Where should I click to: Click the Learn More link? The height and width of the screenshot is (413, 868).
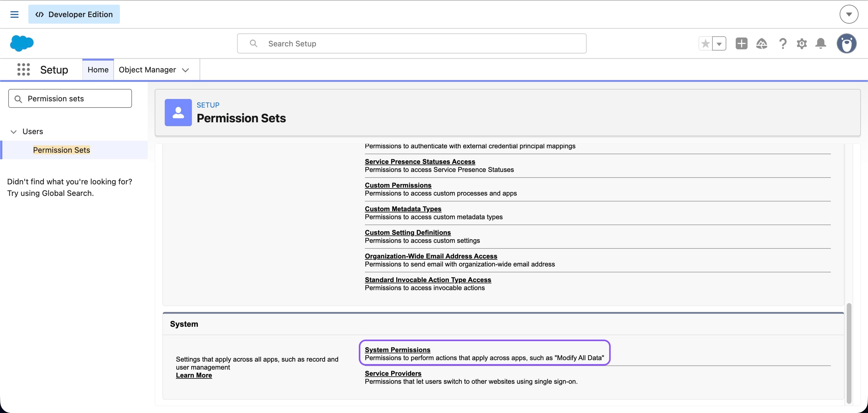(x=194, y=375)
